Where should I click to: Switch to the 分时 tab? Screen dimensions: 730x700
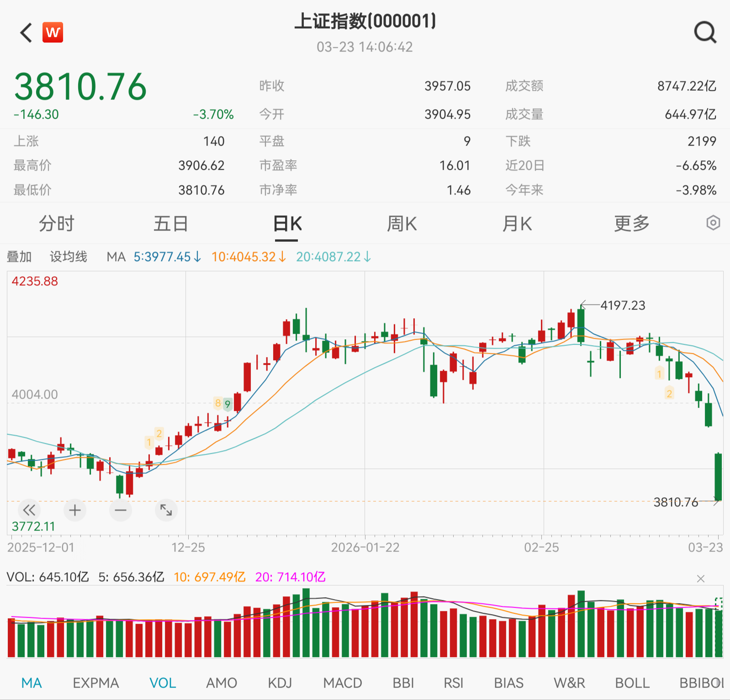[x=57, y=224]
